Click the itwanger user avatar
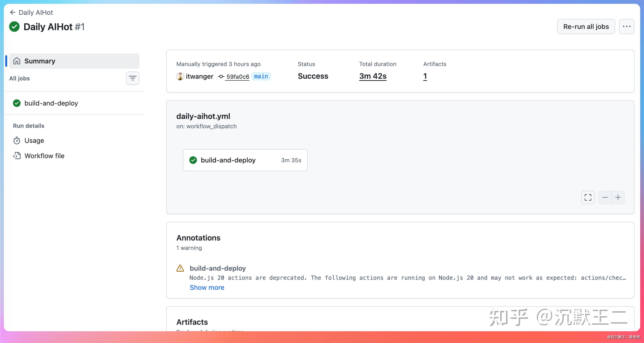Viewport: 644px width, 343px height. point(180,76)
